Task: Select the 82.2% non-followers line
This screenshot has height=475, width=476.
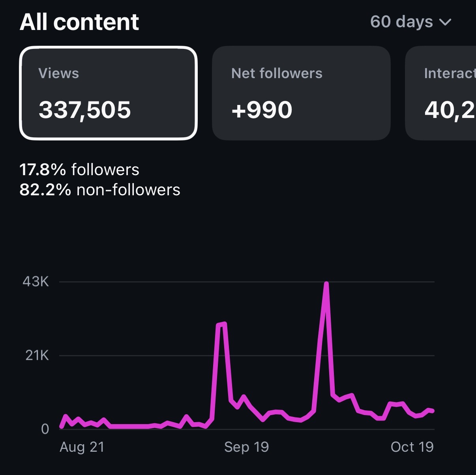Action: [x=100, y=190]
